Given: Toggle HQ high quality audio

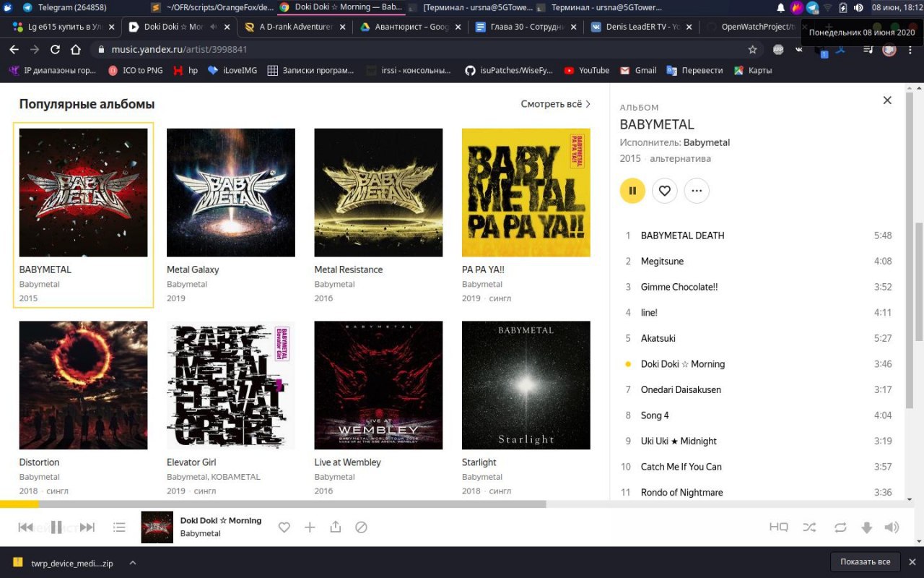Looking at the screenshot, I should [x=778, y=527].
